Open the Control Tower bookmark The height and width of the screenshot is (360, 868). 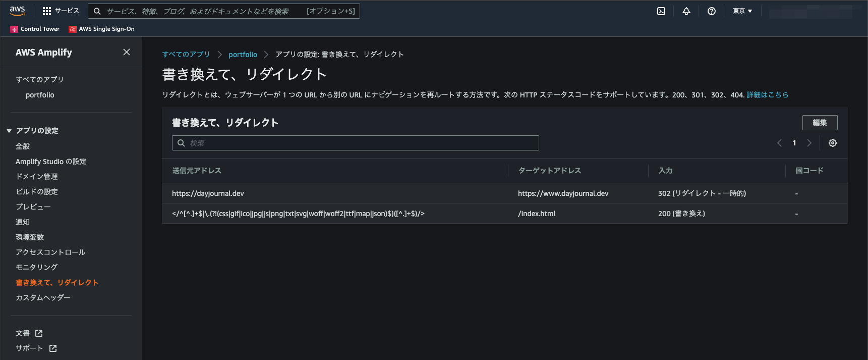[x=35, y=29]
